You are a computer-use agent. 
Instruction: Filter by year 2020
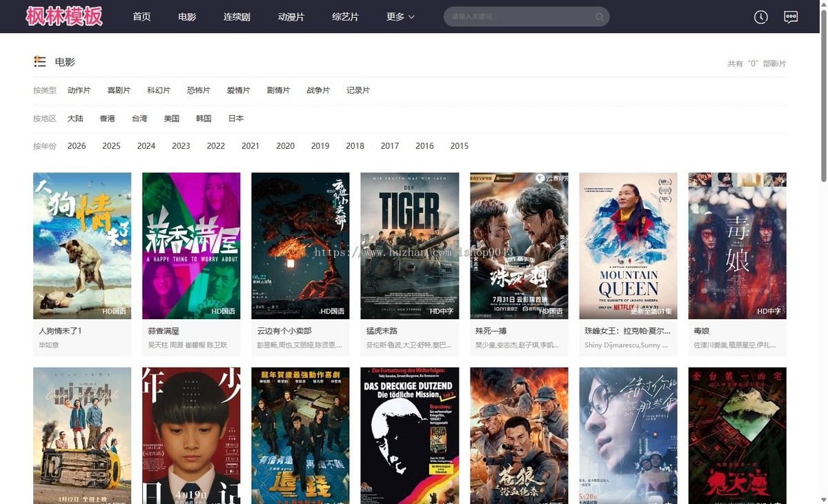286,146
